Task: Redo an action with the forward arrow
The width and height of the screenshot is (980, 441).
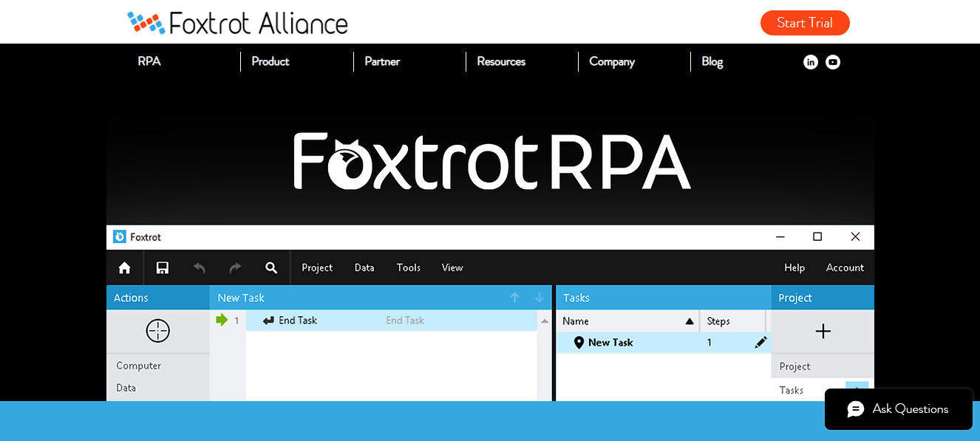Action: click(x=234, y=267)
